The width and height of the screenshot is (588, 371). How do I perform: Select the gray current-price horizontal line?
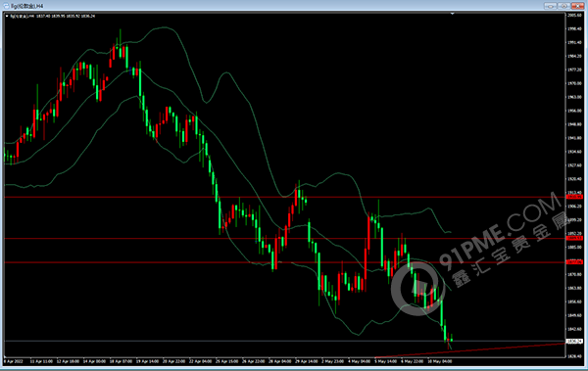(x=284, y=341)
